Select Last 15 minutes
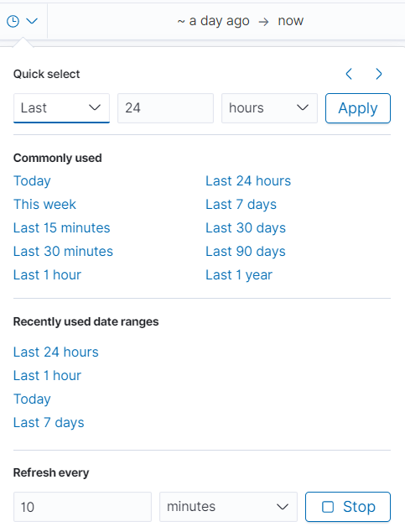This screenshot has height=532, width=405. 62,227
